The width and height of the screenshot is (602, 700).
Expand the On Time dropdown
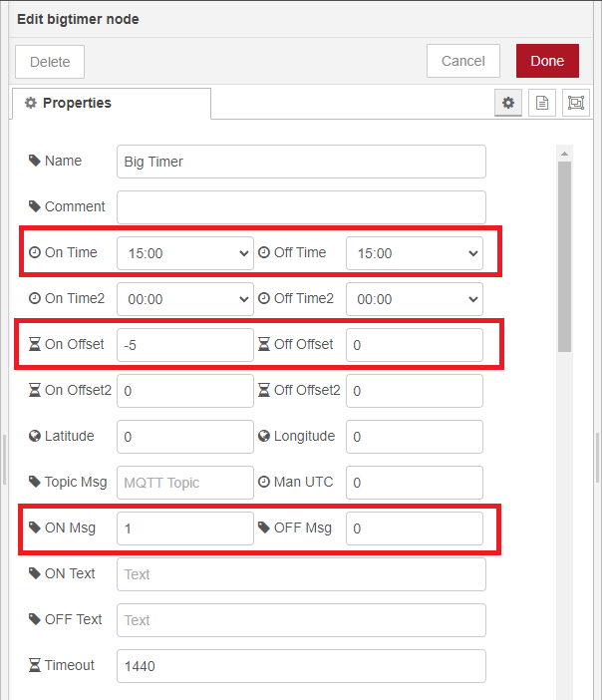click(x=185, y=253)
